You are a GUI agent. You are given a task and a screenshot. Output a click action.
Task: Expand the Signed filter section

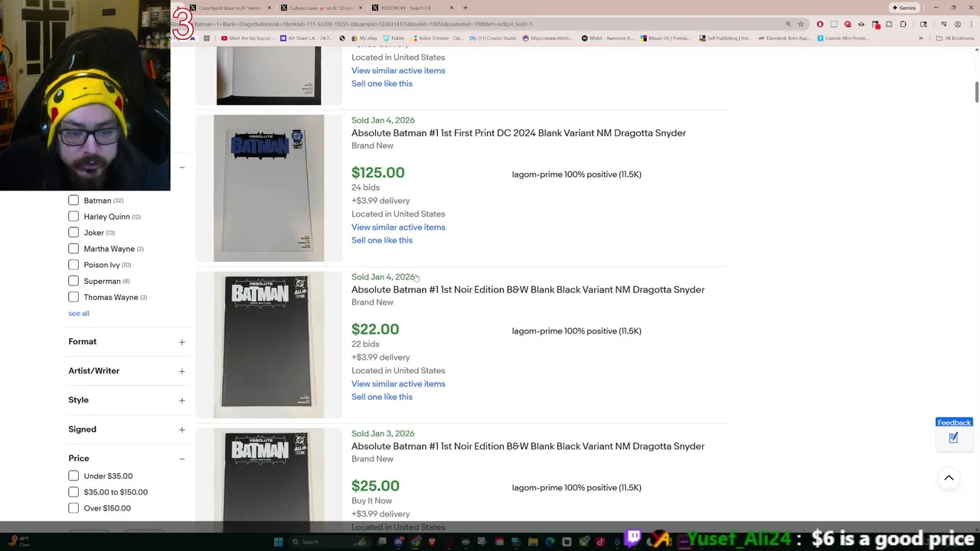click(x=181, y=429)
